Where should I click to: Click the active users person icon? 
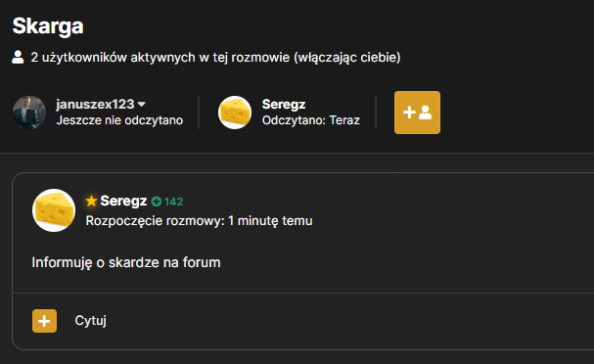18,57
